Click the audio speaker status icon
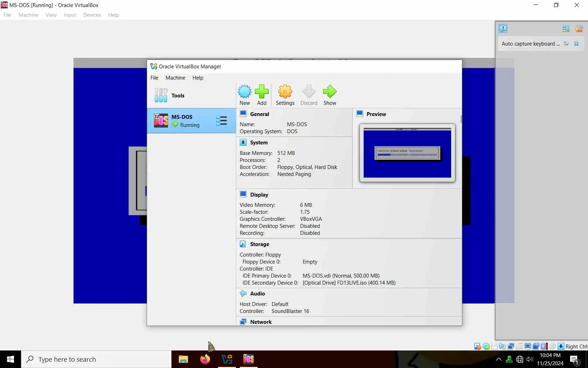Viewport: 588px width, 368px height. tap(502, 346)
